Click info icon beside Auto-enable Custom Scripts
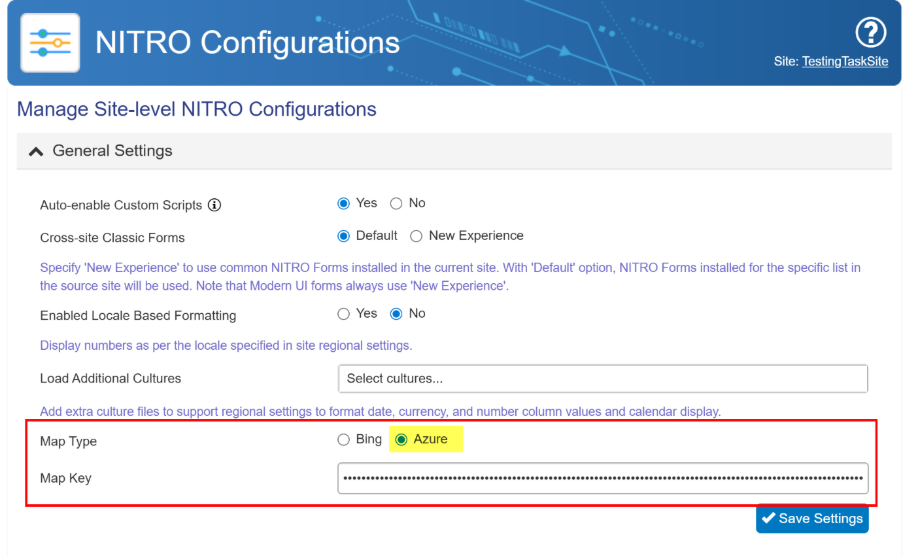This screenshot has height=558, width=903. [214, 205]
